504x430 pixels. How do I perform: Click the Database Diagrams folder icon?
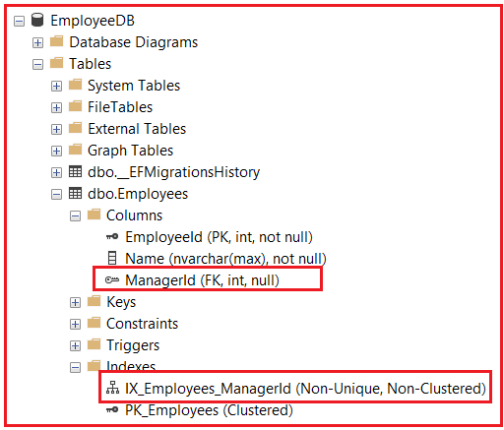[x=57, y=41]
